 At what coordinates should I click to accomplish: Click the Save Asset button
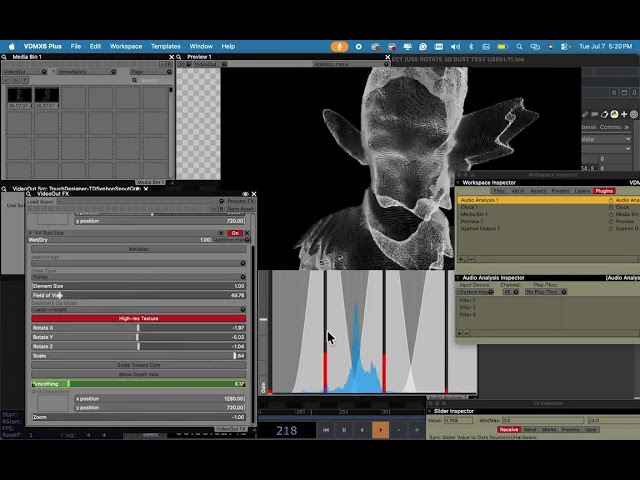(x=241, y=209)
